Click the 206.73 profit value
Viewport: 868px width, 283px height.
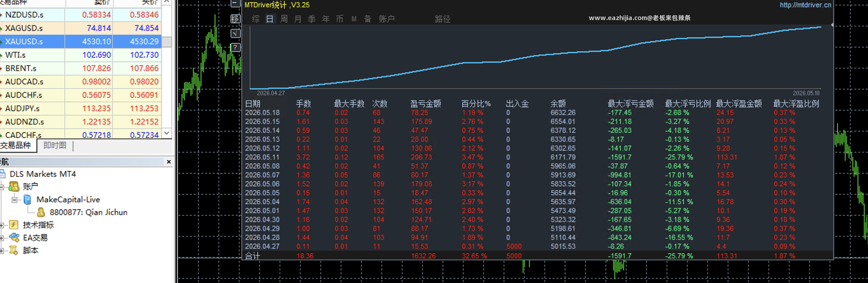422,157
